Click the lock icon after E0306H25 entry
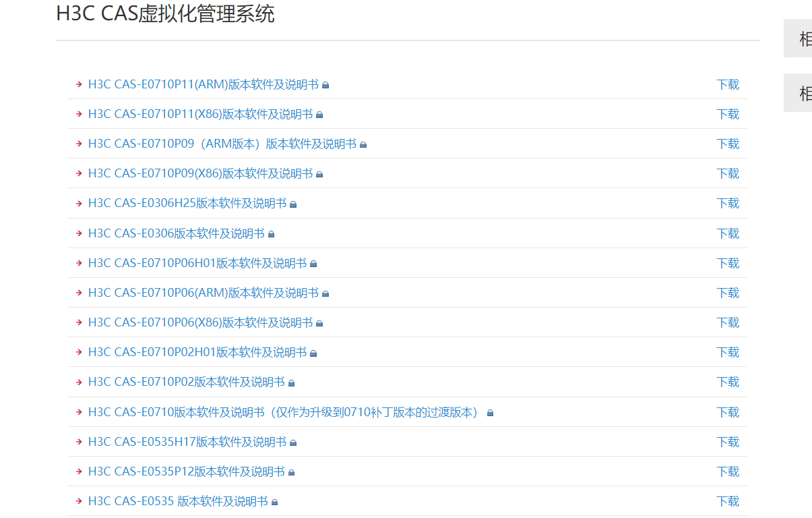Image resolution: width=812 pixels, height=518 pixels. click(293, 204)
